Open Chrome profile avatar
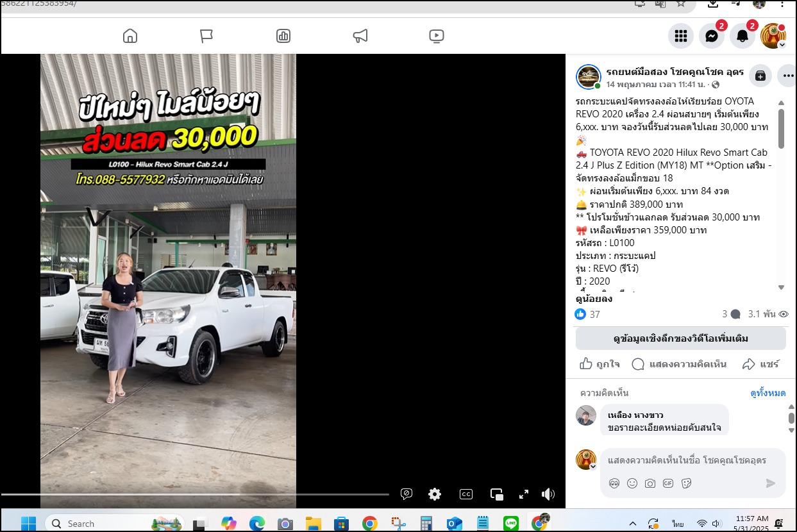797x532 pixels. coord(759,4)
